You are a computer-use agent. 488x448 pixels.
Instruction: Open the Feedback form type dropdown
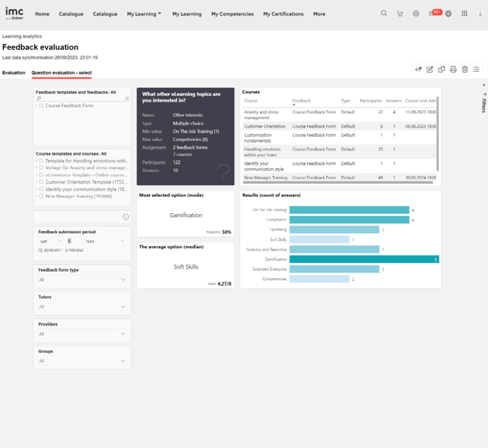click(x=82, y=280)
